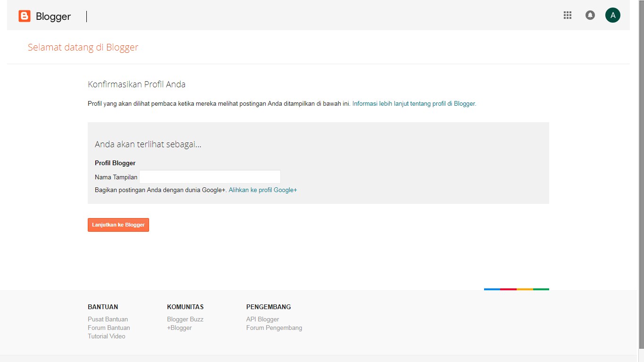Click the Nama Tampilan text field
The height and width of the screenshot is (362, 644).
tap(209, 177)
